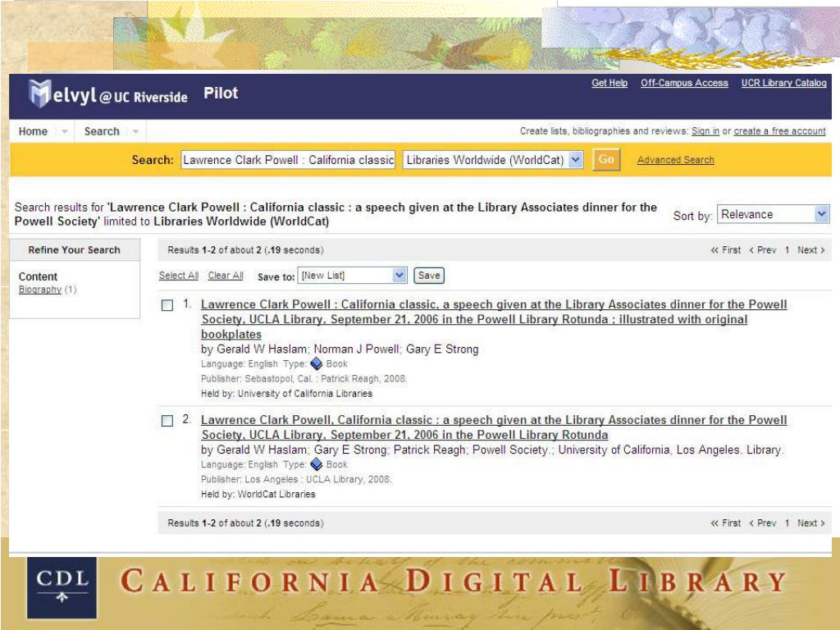Click the CDL logo in the footer
This screenshot has width=840, height=630.
click(62, 587)
